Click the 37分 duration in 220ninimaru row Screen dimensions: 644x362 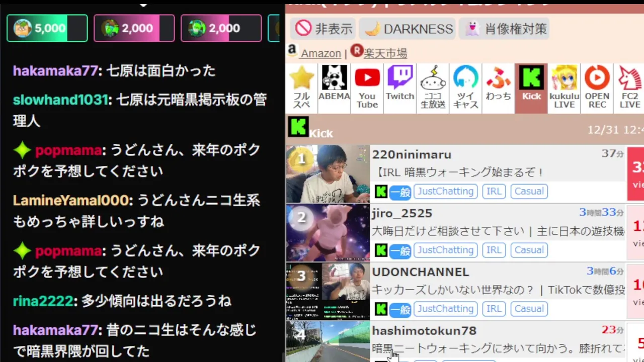coord(613,154)
